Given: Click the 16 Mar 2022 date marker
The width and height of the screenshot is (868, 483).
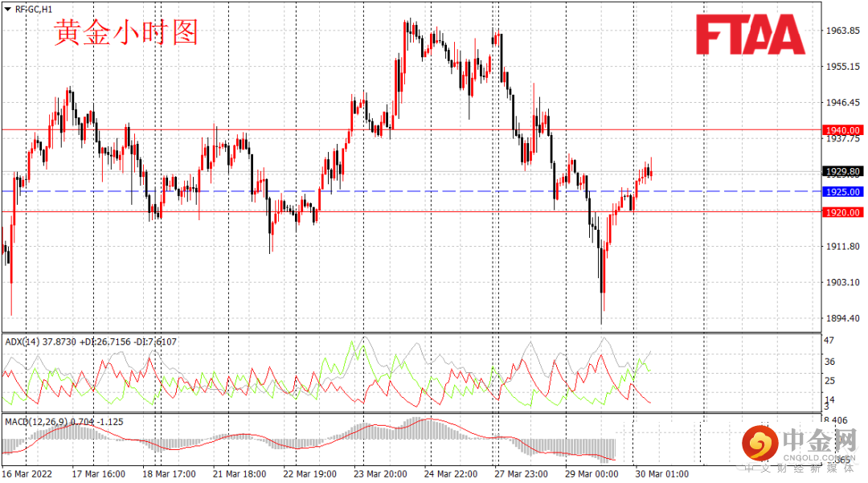Looking at the screenshot, I should [27, 474].
